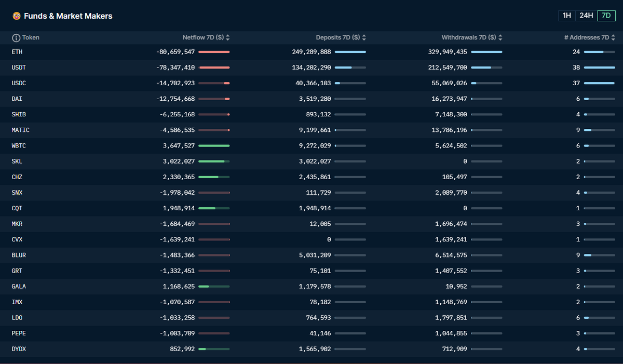Click USDT netflow value -78,347,410
Screen dimensions: 623x364
tap(175, 68)
